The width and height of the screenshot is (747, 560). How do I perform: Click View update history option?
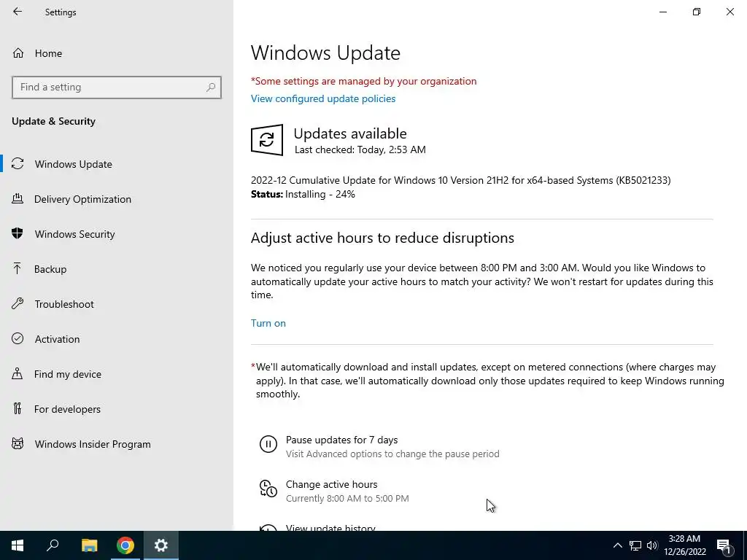(330, 528)
